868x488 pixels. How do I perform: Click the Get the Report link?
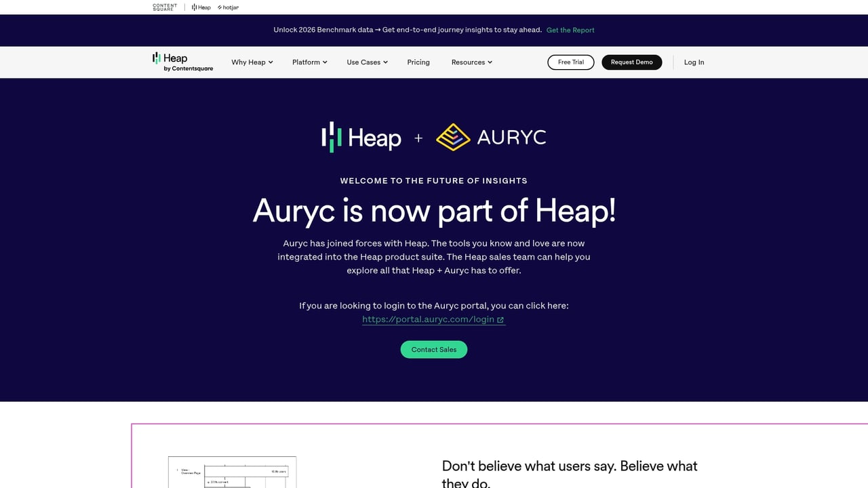tap(570, 30)
